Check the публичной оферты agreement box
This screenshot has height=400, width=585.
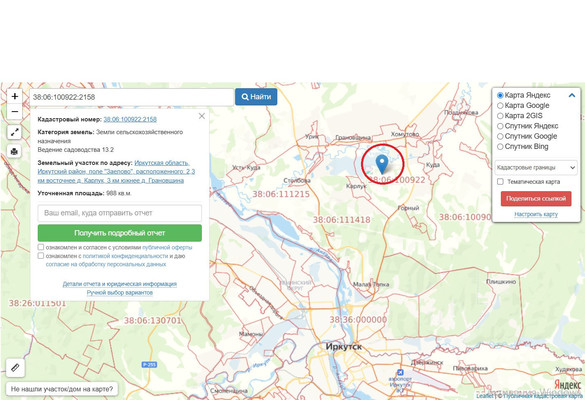41,247
